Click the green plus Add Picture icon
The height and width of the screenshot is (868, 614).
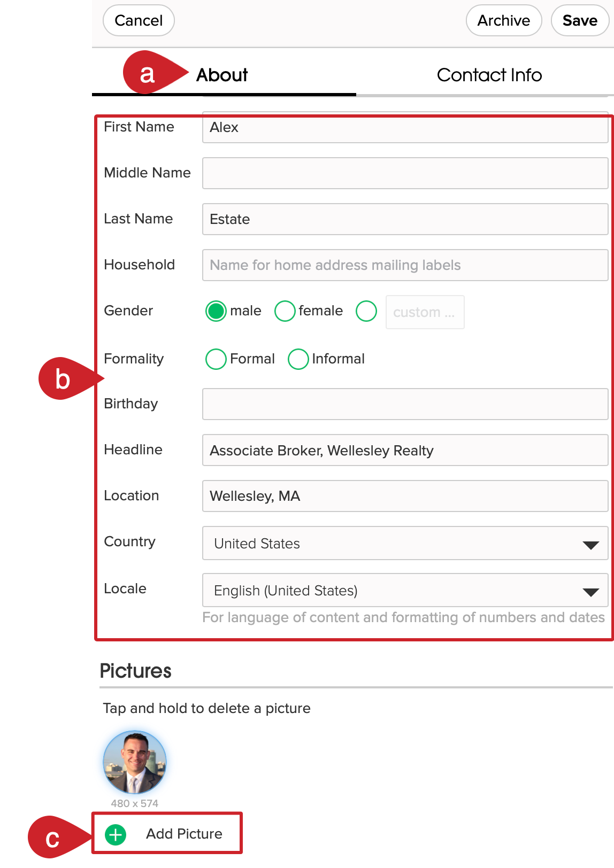[116, 834]
